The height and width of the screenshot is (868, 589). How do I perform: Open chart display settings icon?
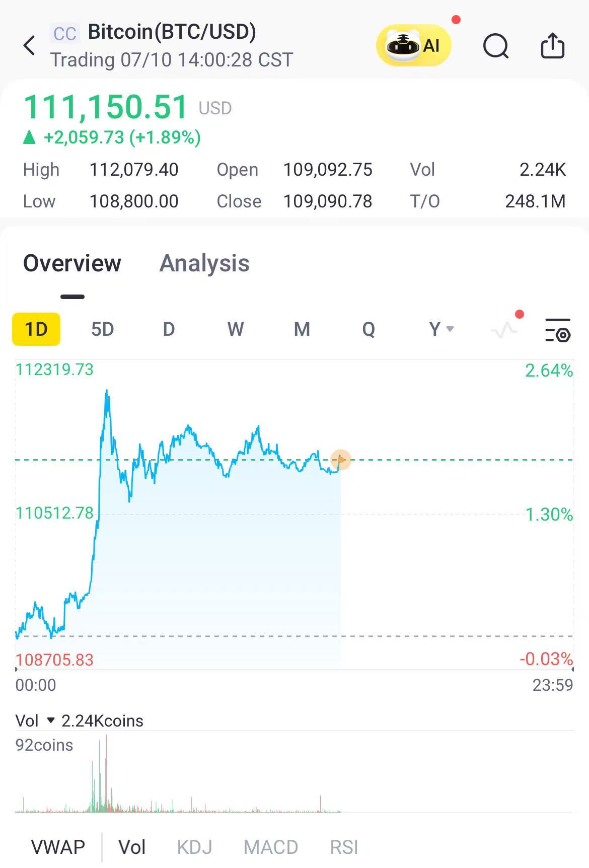[x=558, y=330]
